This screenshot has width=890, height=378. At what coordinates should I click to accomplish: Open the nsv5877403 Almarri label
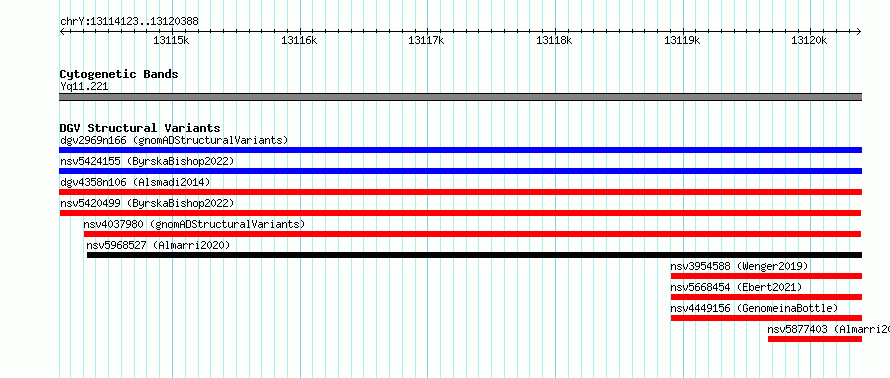click(829, 329)
